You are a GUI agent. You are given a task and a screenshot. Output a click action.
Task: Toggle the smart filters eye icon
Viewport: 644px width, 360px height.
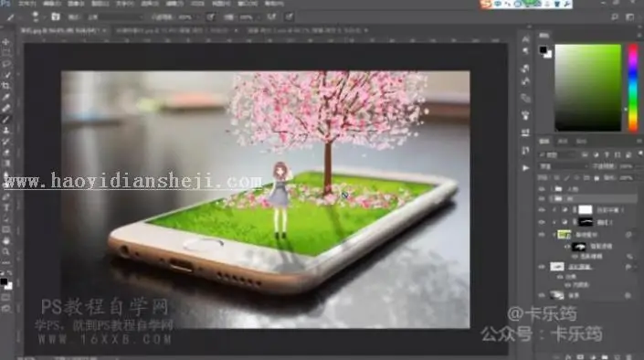click(x=566, y=246)
